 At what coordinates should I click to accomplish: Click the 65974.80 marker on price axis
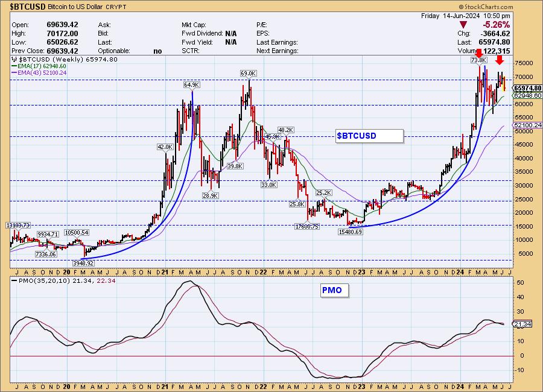pyautogui.click(x=528, y=88)
